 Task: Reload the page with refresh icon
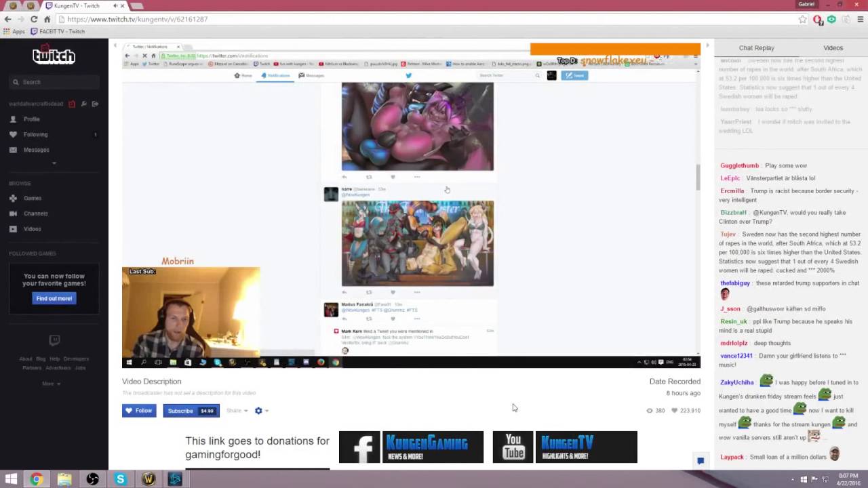pos(34,19)
